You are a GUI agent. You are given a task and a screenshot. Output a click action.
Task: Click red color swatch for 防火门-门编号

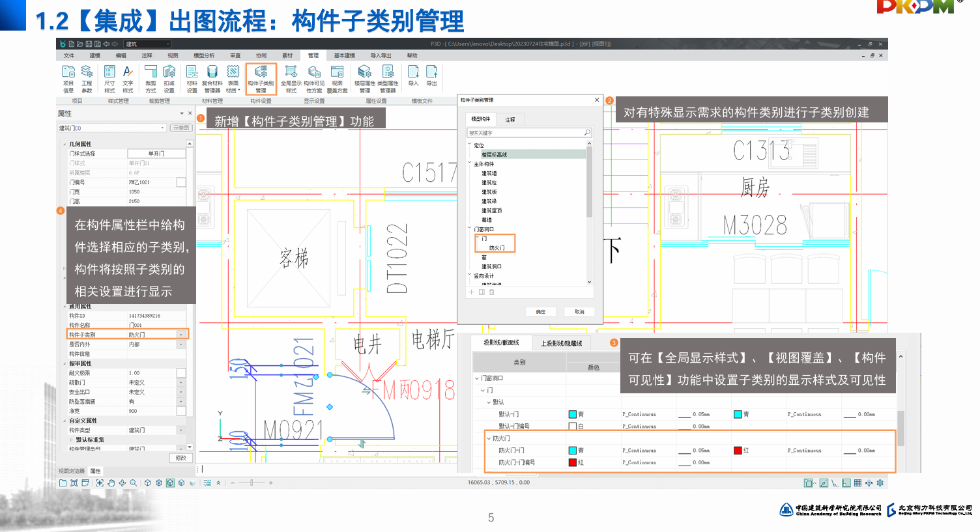tap(572, 462)
